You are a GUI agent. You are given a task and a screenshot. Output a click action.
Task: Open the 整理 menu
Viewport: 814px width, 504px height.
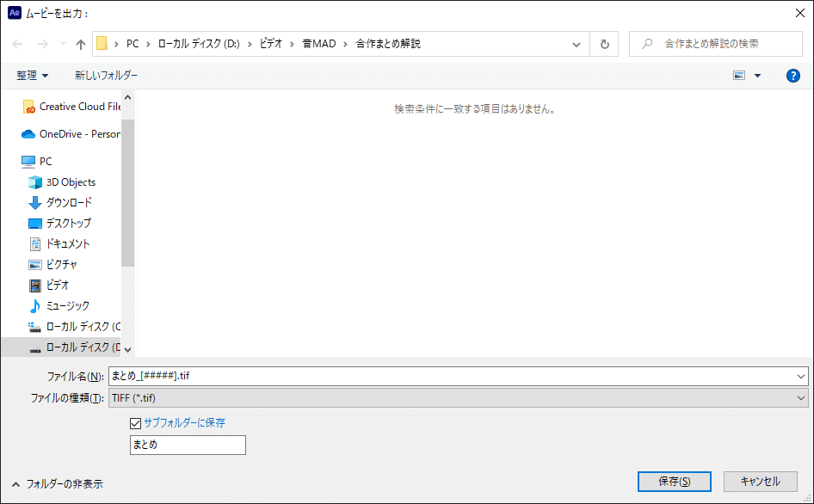[x=32, y=76]
